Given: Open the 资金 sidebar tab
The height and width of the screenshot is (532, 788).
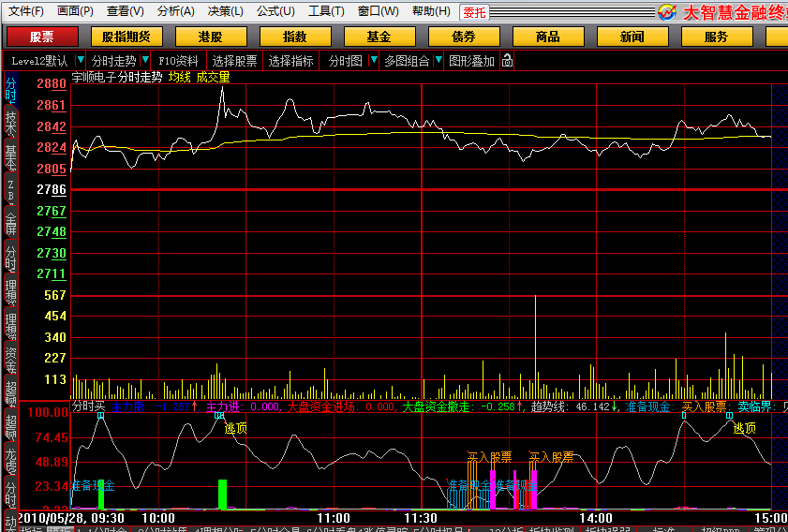Looking at the screenshot, I should pos(11,358).
